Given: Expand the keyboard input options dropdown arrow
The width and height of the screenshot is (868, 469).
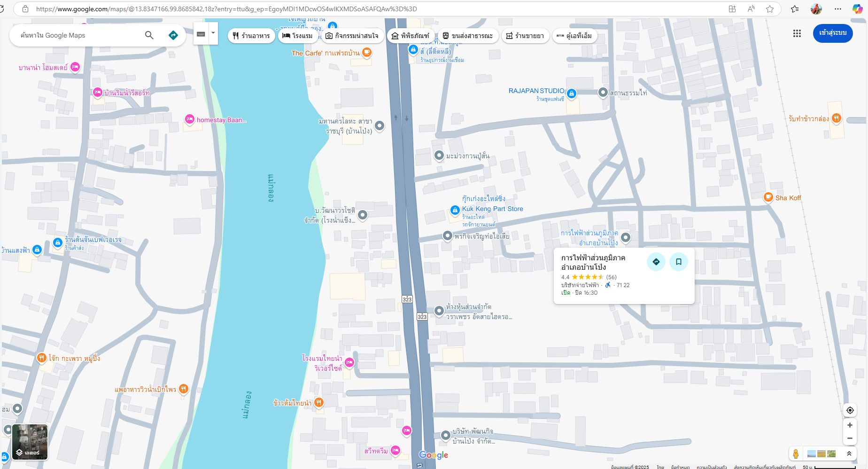Looking at the screenshot, I should tap(213, 33).
